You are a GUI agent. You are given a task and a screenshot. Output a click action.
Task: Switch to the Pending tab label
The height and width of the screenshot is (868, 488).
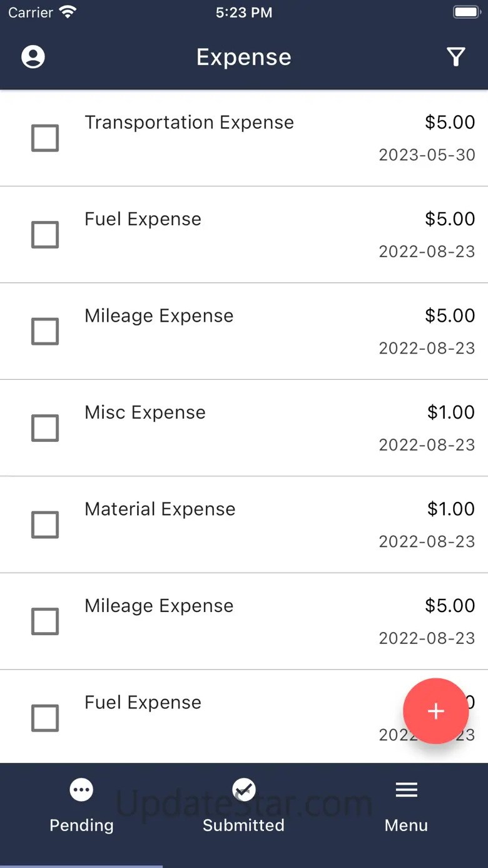click(81, 825)
